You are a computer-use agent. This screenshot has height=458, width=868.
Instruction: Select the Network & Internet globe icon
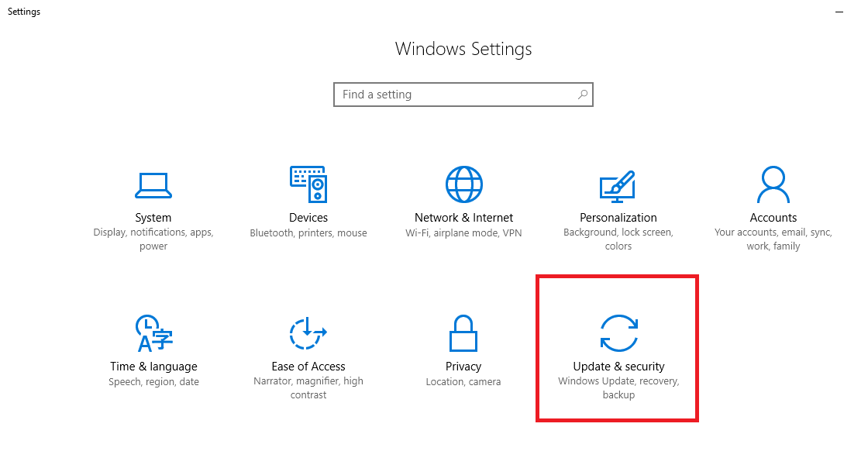click(x=464, y=184)
